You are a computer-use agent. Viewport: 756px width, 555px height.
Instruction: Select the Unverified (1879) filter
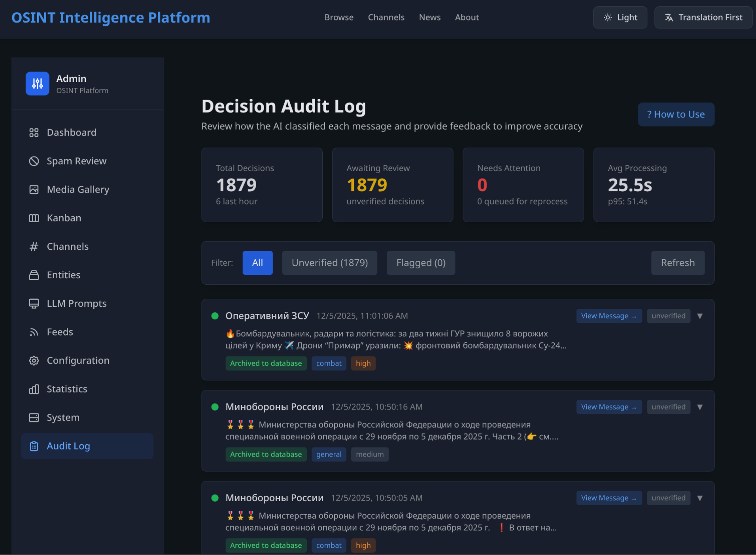329,263
